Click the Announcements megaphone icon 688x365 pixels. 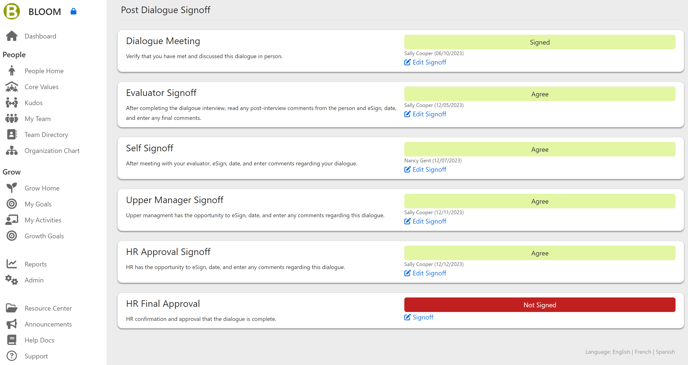[11, 324]
